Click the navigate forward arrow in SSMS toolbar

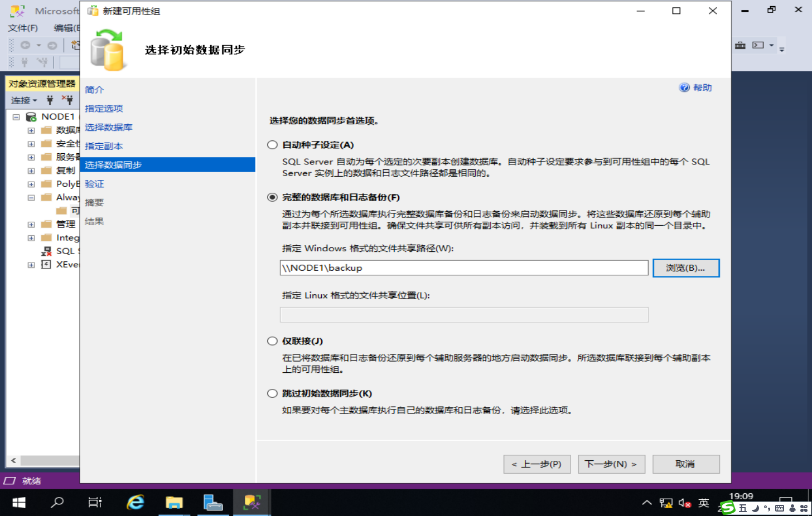[x=52, y=45]
